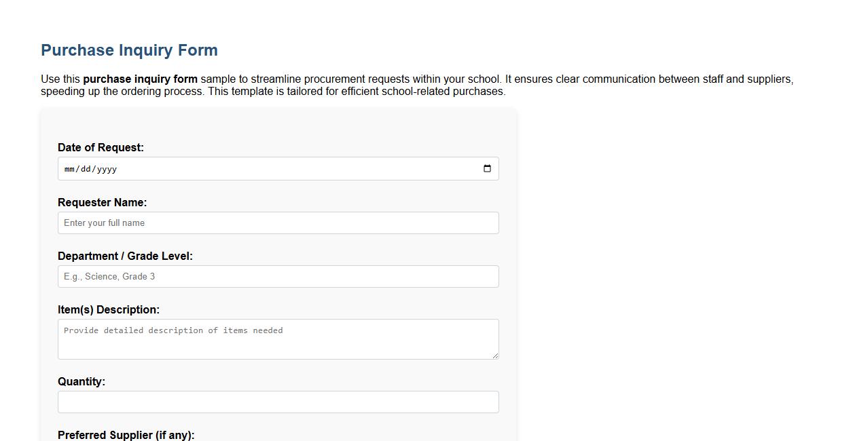868x441 pixels.
Task: Click the Requester Name label
Action: point(102,202)
